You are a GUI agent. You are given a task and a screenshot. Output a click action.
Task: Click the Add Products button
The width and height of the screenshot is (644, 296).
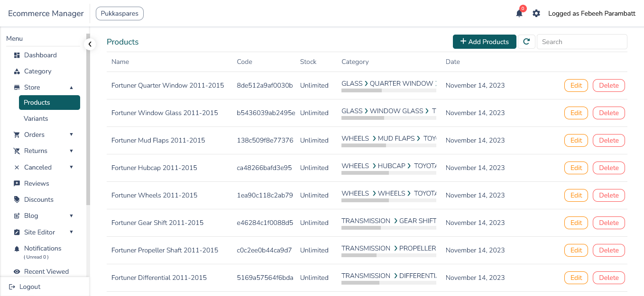[484, 42]
